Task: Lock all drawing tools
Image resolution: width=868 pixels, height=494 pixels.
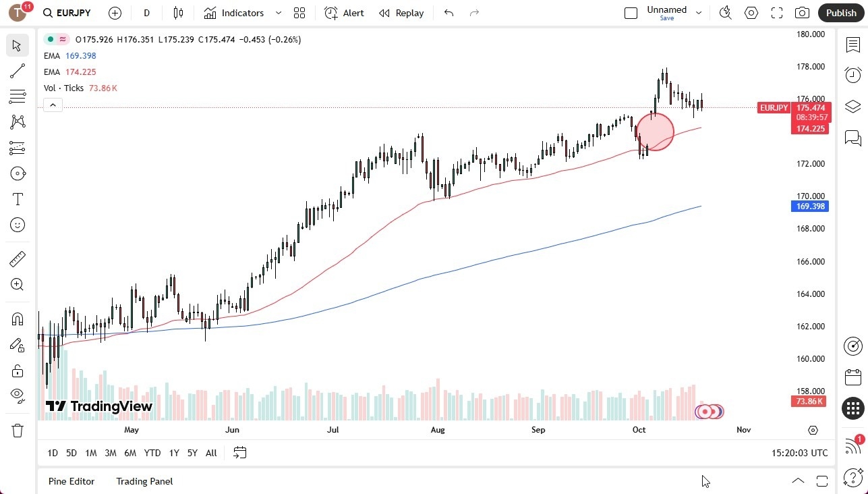Action: [17, 370]
